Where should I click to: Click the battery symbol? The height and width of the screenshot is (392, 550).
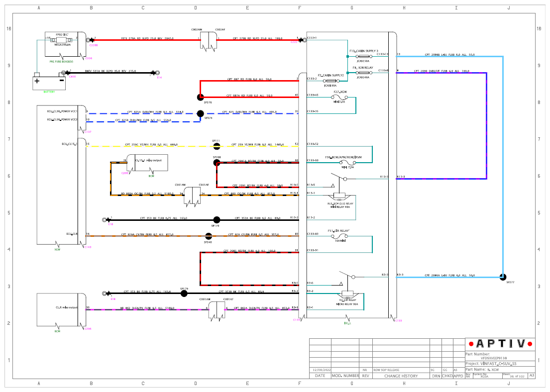point(49,82)
